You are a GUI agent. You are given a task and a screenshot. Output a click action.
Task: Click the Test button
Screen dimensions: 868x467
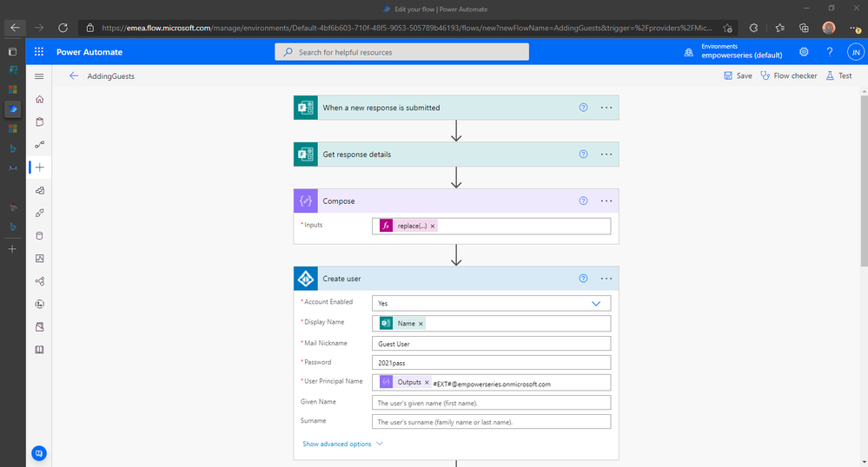coord(838,76)
